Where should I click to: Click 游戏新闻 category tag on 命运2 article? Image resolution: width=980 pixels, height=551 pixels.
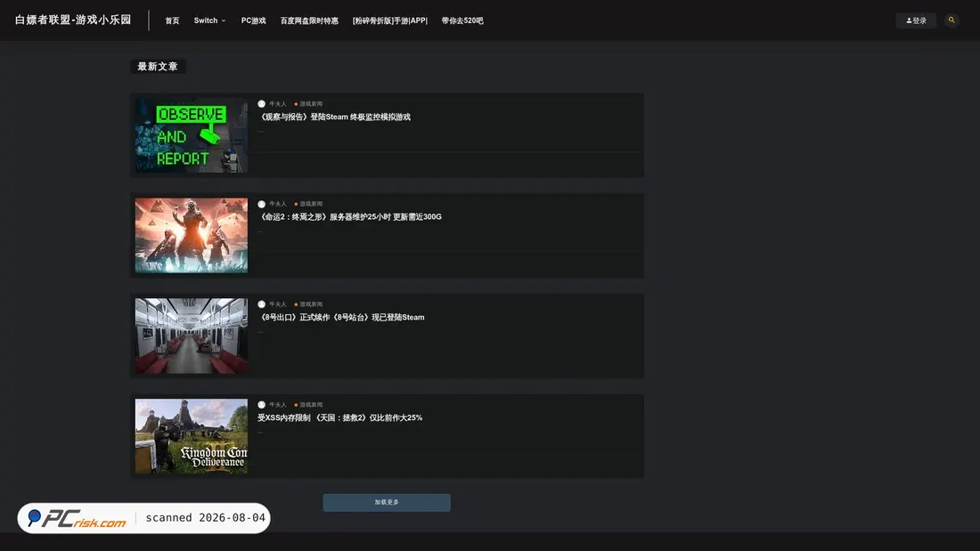309,204
